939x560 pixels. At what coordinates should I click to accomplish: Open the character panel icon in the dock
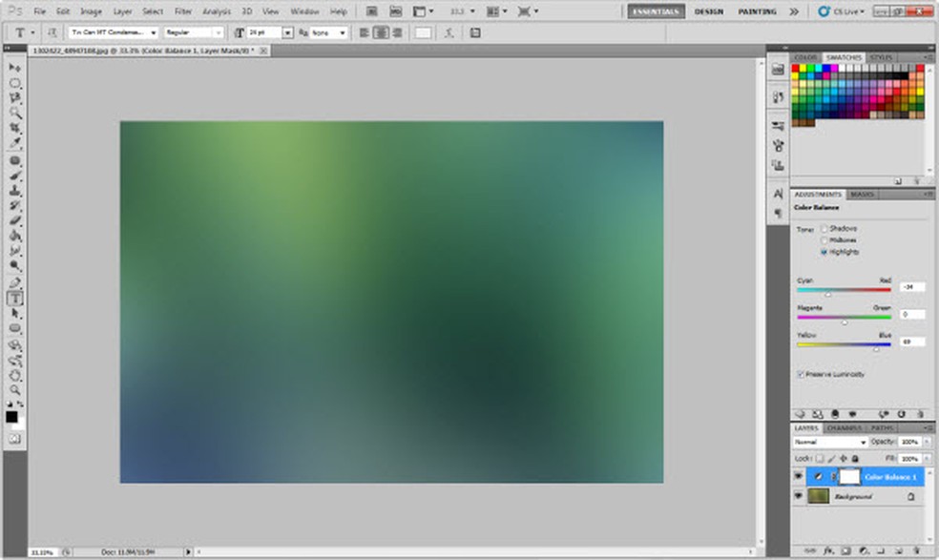click(x=779, y=195)
